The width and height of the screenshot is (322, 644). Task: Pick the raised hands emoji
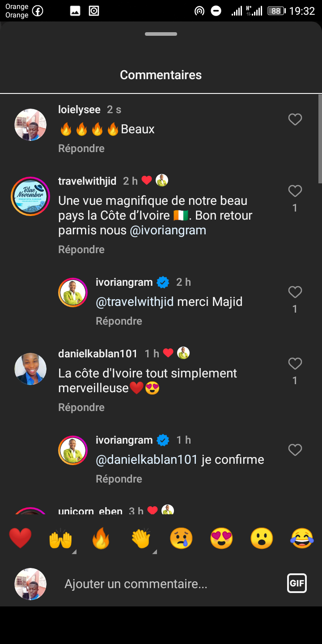(x=60, y=538)
